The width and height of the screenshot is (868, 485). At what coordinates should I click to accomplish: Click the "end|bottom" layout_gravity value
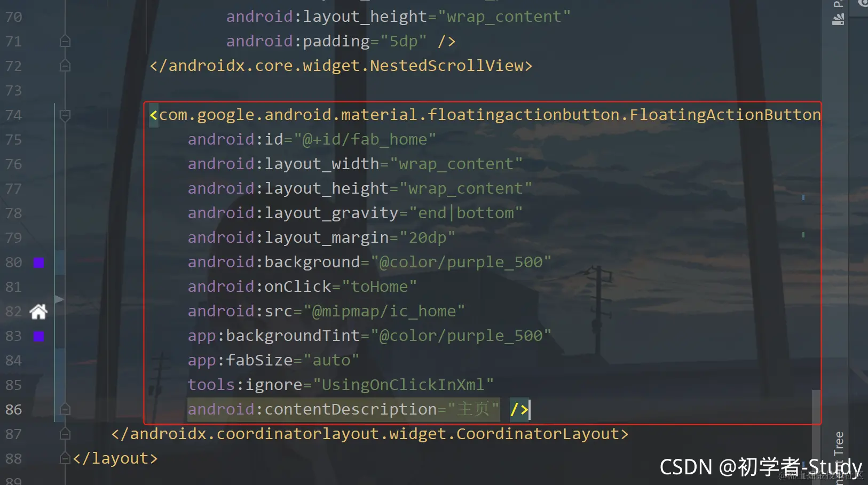[465, 213]
